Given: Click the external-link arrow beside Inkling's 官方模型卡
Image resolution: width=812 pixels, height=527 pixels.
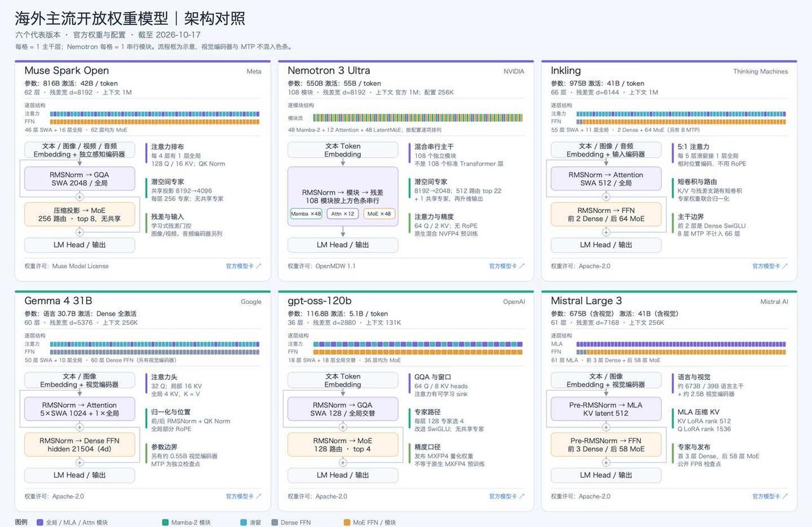Looking at the screenshot, I should [x=785, y=266].
